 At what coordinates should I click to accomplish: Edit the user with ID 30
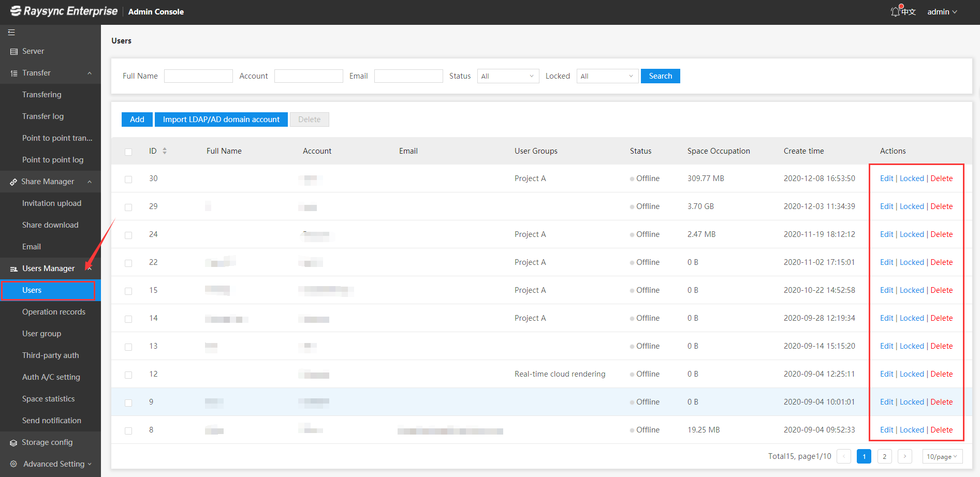887,178
